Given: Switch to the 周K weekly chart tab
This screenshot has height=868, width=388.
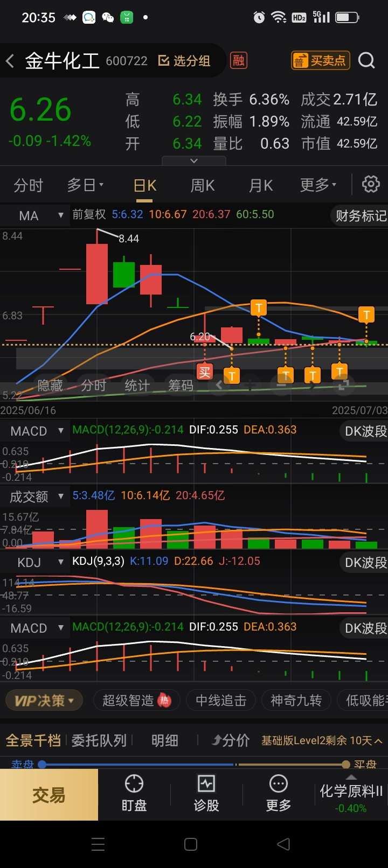Looking at the screenshot, I should [203, 185].
